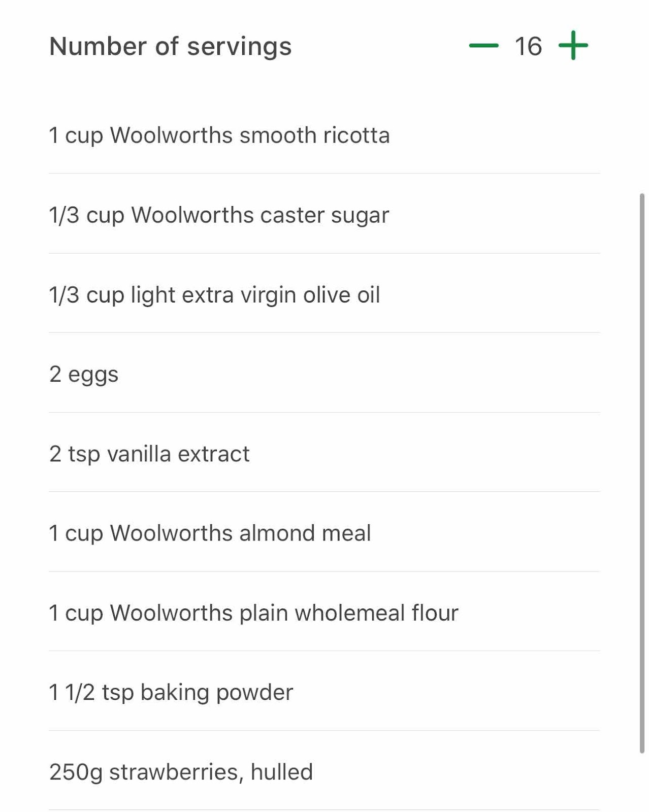The image size is (649, 812).
Task: Click the word eggs in ingredients
Action: pos(93,376)
